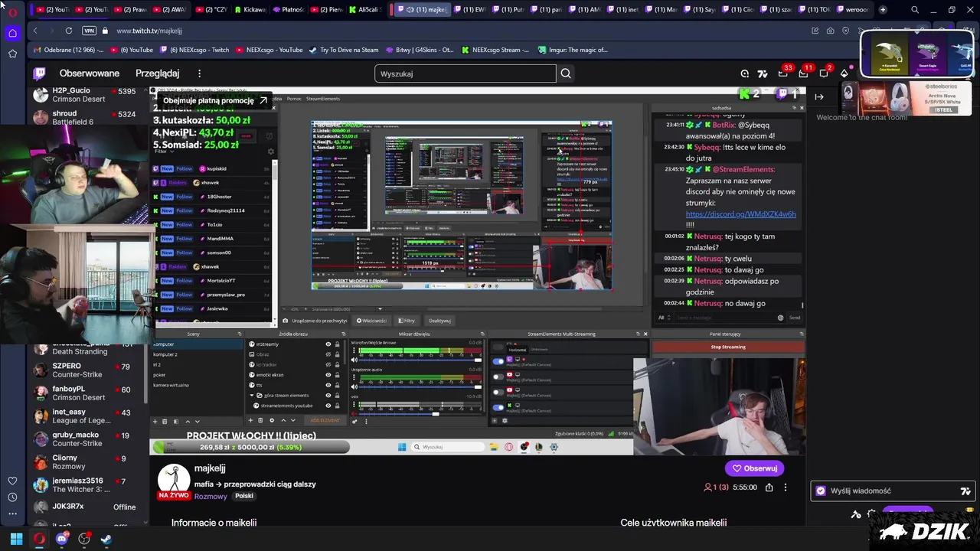Image resolution: width=980 pixels, height=551 pixels.
Task: Open the (6) YouTube bookmark
Action: [131, 50]
